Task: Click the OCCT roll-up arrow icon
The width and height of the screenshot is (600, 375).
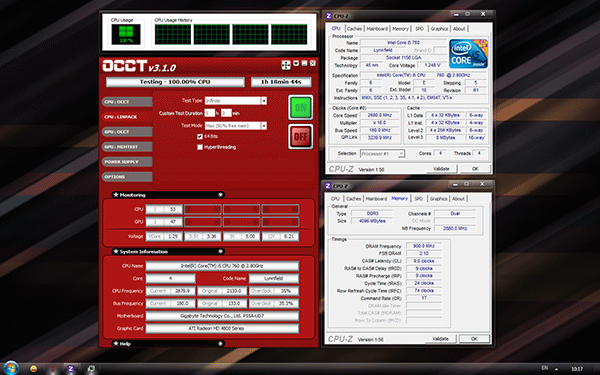Action: pos(296,64)
